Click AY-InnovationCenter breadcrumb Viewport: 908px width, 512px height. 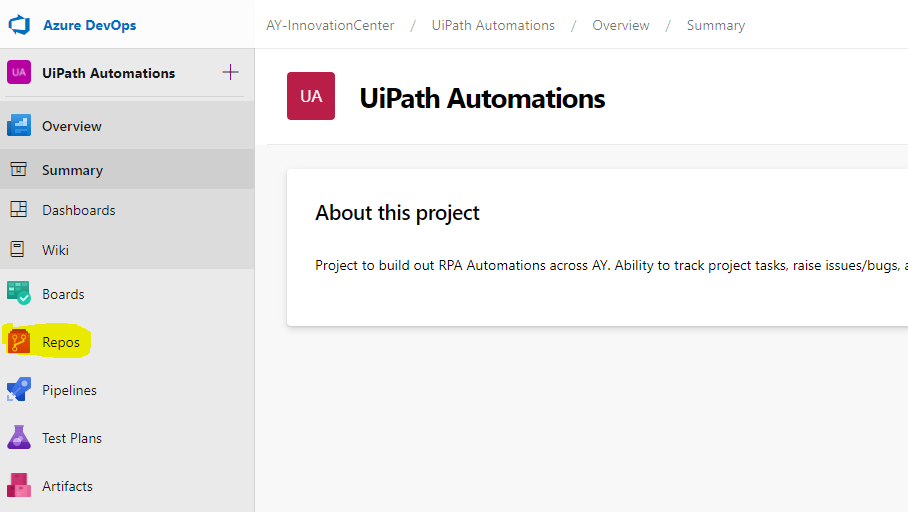pos(330,25)
